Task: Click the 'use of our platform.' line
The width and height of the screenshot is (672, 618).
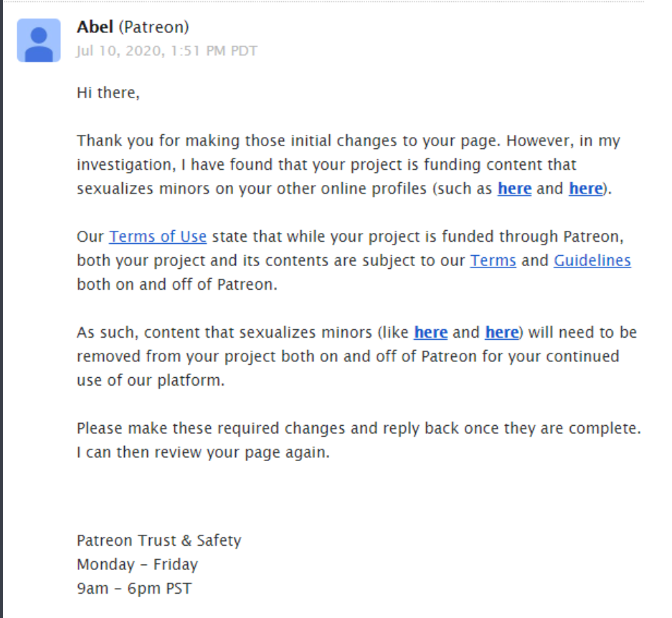Action: (151, 381)
